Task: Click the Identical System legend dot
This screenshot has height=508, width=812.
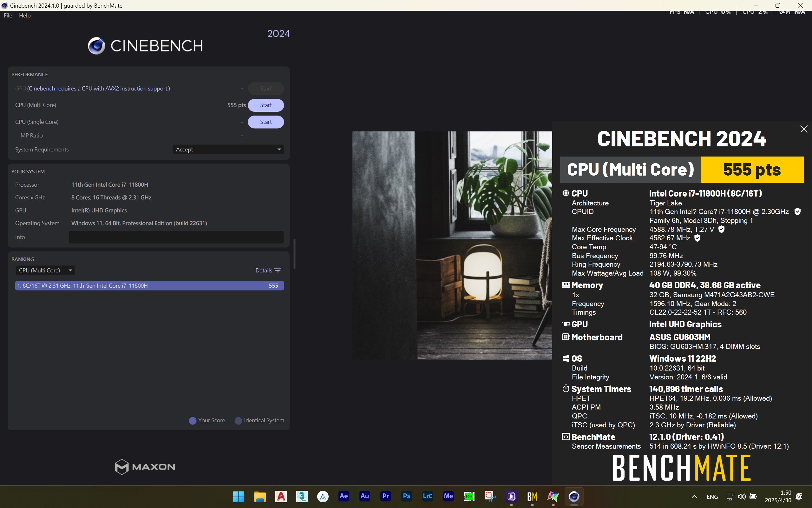Action: [238, 421]
